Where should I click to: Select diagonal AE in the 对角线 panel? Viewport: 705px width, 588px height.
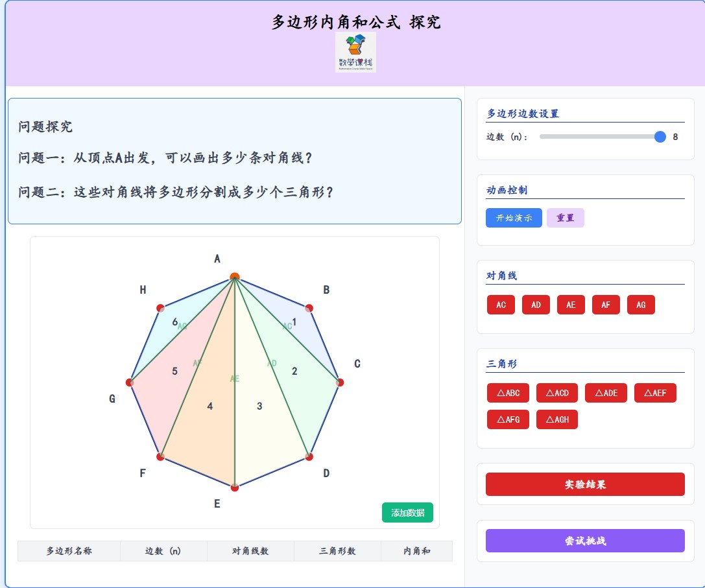pyautogui.click(x=571, y=305)
